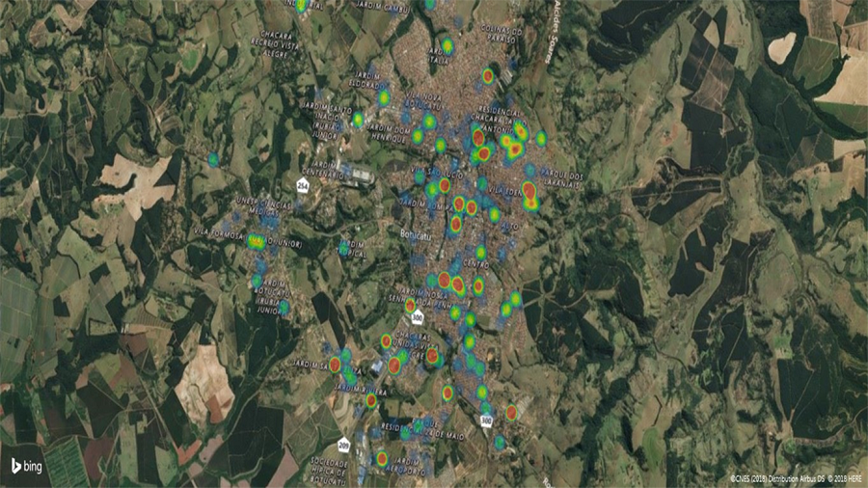
Task: Click the route 300 shield near 24 de Maio
Action: point(487,420)
